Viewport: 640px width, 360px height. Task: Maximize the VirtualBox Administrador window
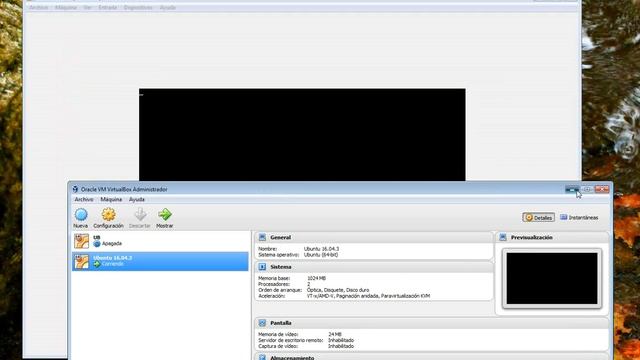coord(587,189)
